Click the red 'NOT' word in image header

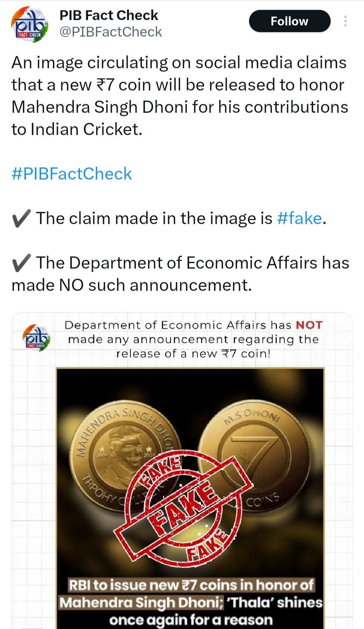(x=309, y=325)
